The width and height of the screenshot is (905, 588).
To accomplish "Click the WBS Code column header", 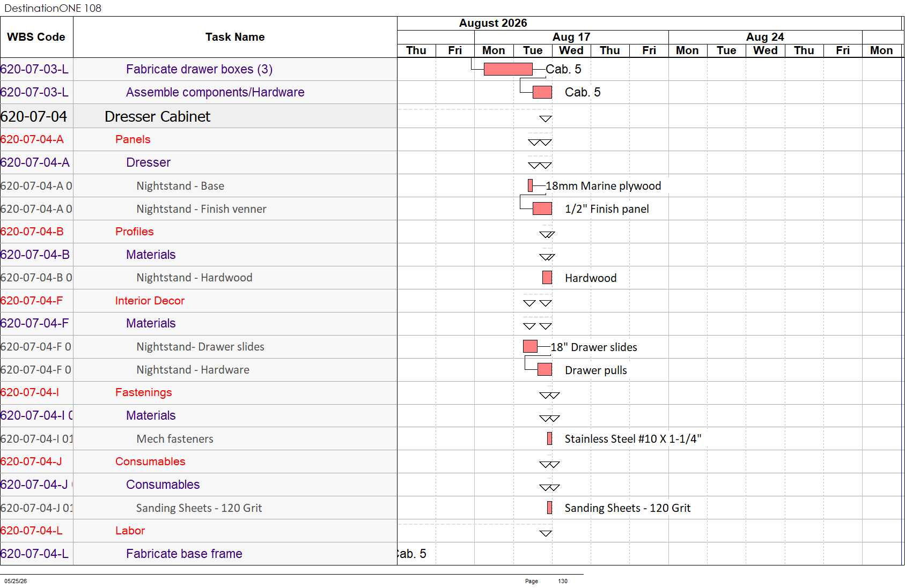I will pyautogui.click(x=36, y=37).
